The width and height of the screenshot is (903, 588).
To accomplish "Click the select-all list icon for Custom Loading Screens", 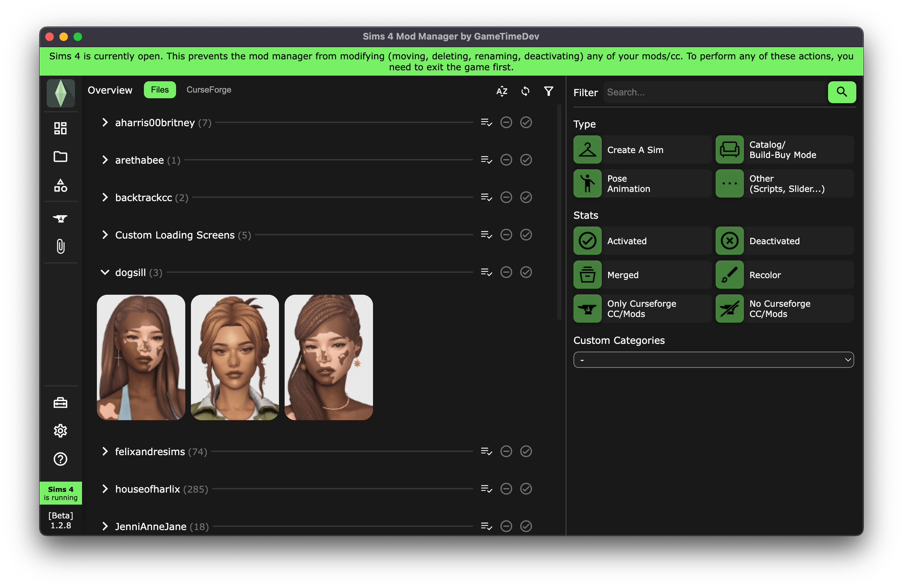I will coord(487,235).
